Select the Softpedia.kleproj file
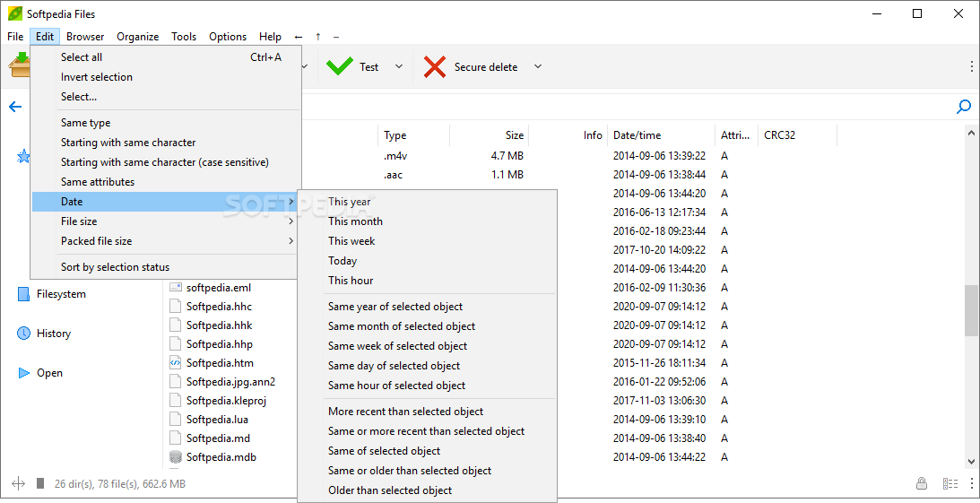 click(226, 401)
